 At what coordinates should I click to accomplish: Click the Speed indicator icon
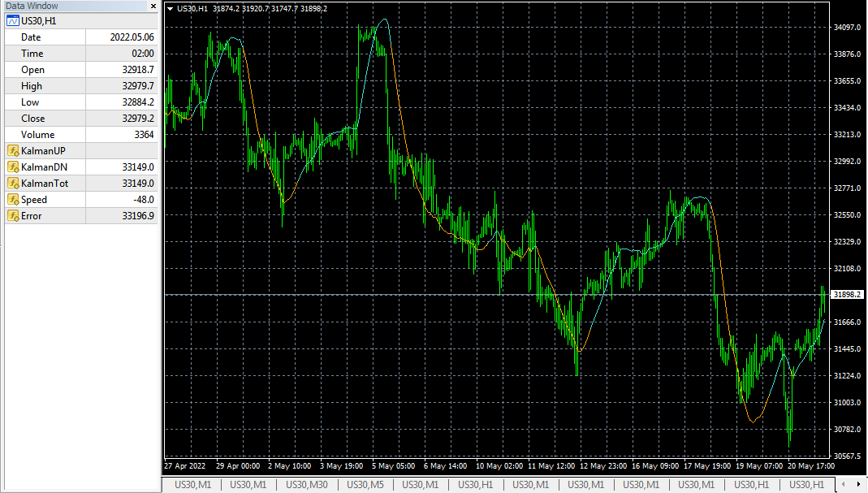click(13, 200)
